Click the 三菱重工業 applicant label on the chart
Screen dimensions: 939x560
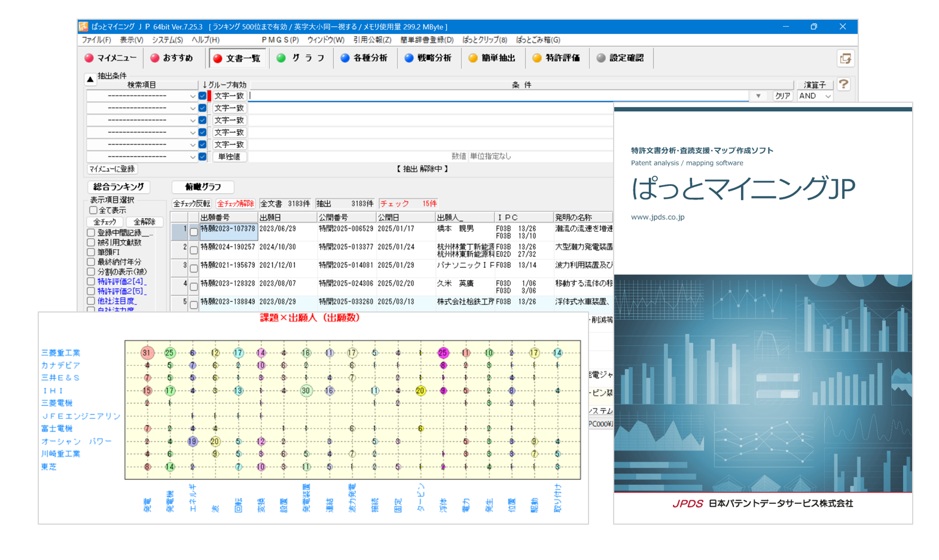[60, 353]
